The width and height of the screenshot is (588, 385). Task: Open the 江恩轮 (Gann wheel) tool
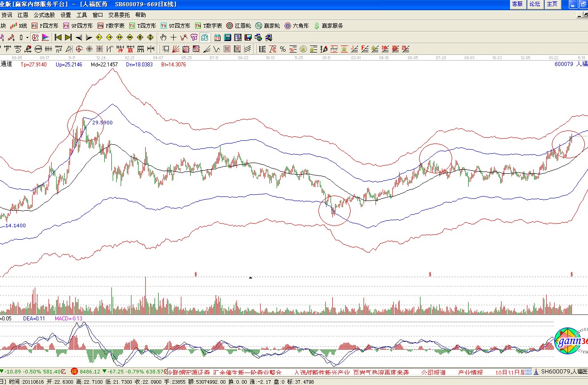[239, 26]
